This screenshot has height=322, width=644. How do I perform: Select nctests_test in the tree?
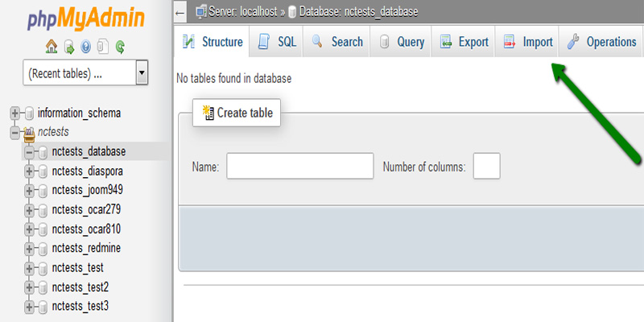[x=77, y=268]
